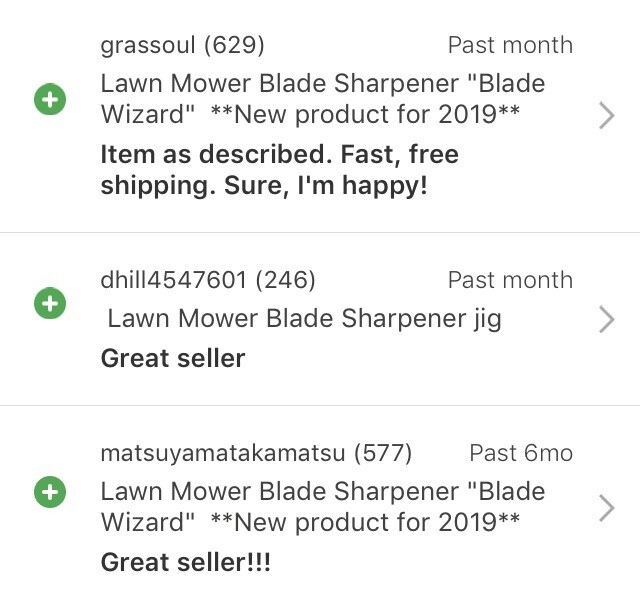Select dhill4547601's "Great seller" comment text
This screenshot has height=606, width=640.
[172, 357]
